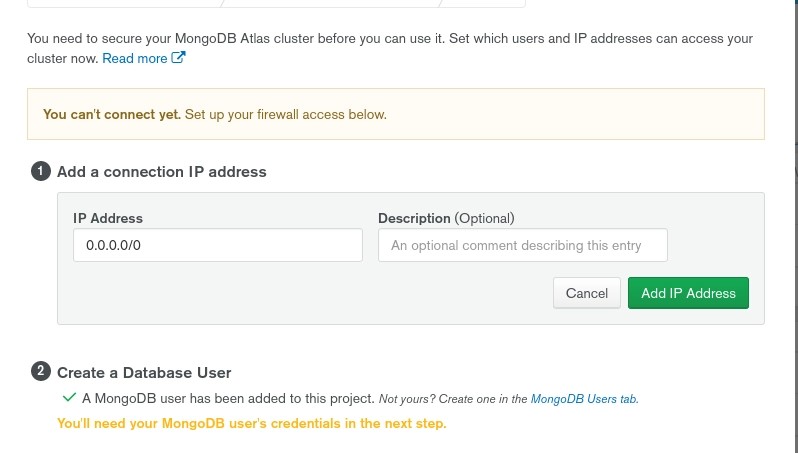The height and width of the screenshot is (453, 798).
Task: Cancel adding the IP address
Action: pyautogui.click(x=587, y=293)
